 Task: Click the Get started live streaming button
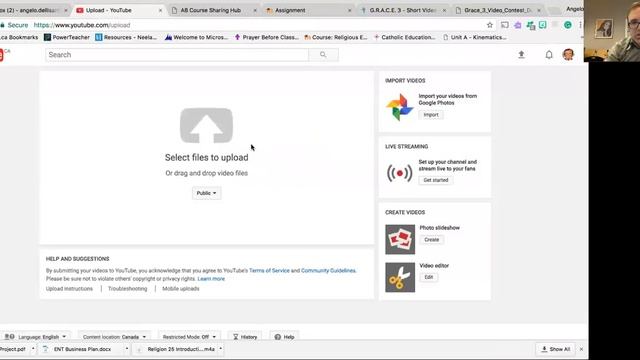coord(436,180)
